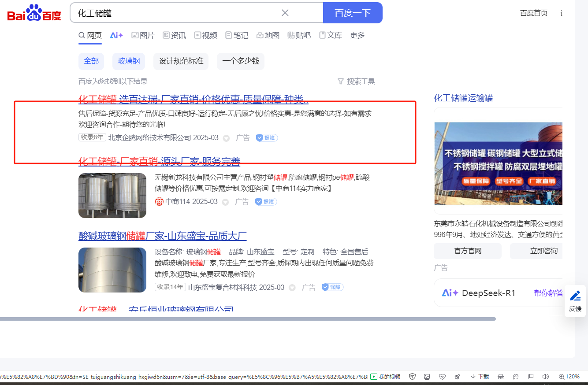588x385 pixels.
Task: Click the horizontal page scrollbar
Action: (248, 318)
